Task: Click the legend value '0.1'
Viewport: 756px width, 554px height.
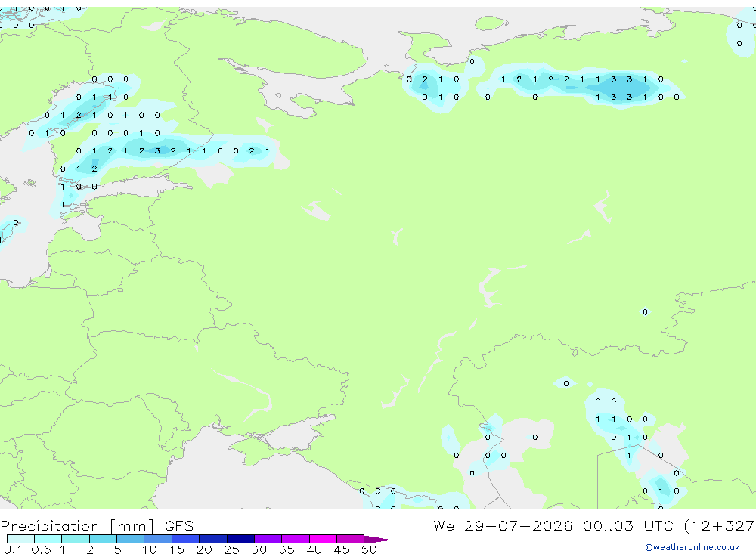Action: tap(13, 549)
